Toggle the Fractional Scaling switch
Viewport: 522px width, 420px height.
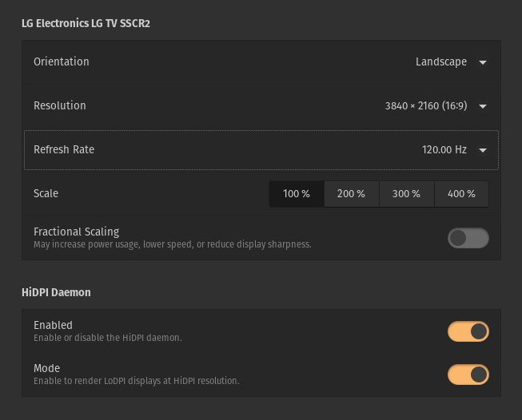click(468, 238)
